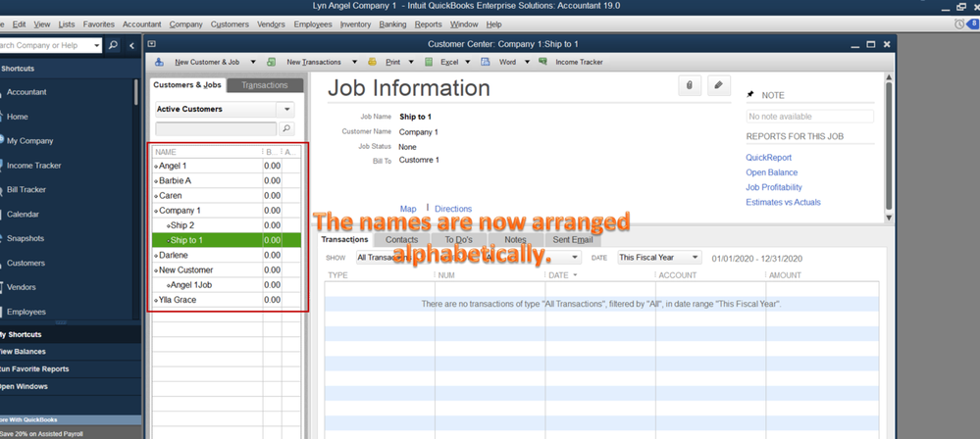
Task: Open the Excel dropdown arrow
Action: [x=468, y=63]
